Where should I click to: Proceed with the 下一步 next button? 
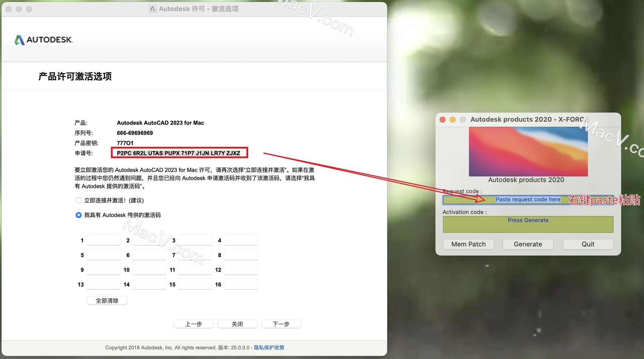pos(281,324)
